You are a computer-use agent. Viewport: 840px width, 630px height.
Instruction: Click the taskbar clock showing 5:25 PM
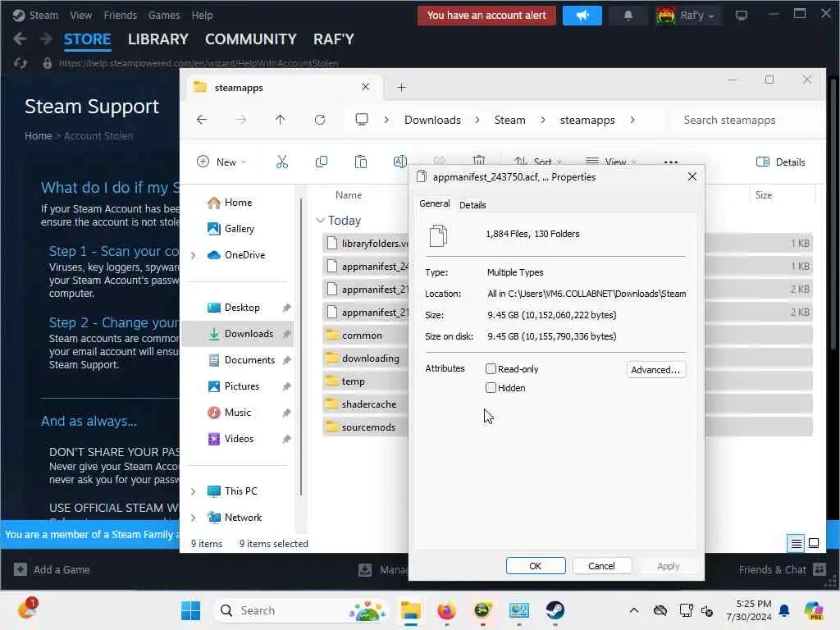748,610
